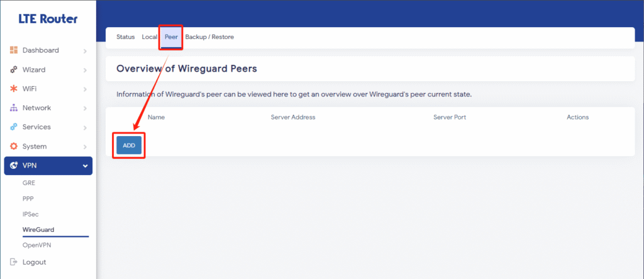This screenshot has width=644, height=279.
Task: Click the orange WiFi asterisk icon
Action: 14,88
